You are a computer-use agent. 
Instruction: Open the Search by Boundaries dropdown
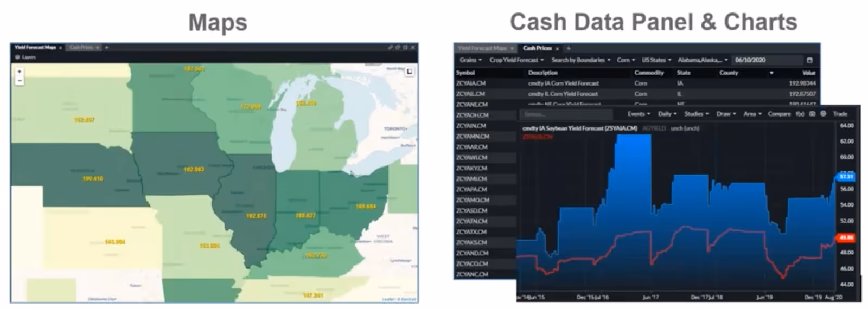[x=580, y=60]
